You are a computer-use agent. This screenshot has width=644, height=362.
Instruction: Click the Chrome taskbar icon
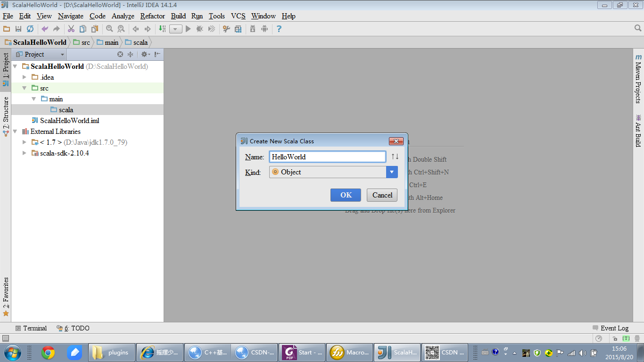[48, 352]
